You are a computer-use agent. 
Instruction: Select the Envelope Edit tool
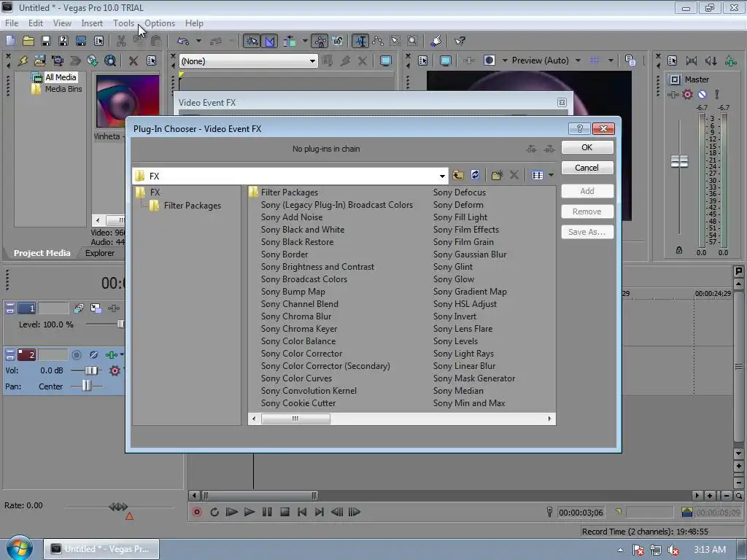click(x=379, y=41)
